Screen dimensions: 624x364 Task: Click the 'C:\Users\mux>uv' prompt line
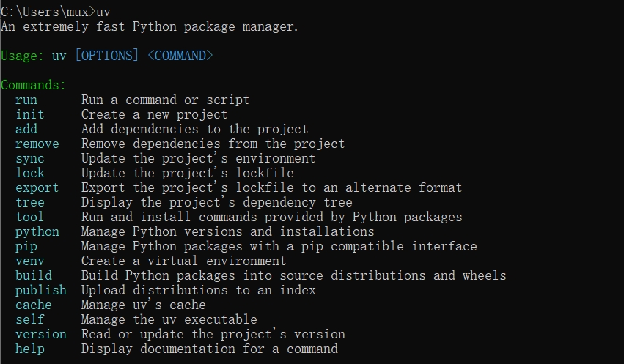(55, 12)
